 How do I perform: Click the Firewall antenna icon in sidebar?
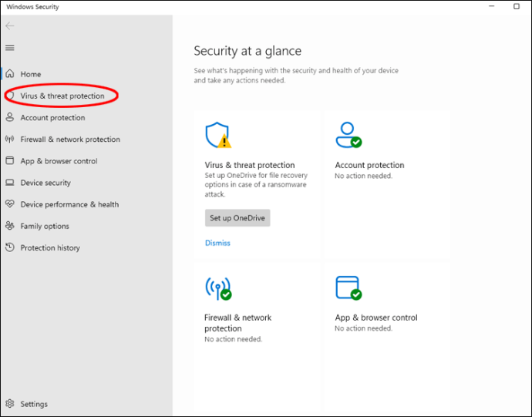[x=10, y=139]
